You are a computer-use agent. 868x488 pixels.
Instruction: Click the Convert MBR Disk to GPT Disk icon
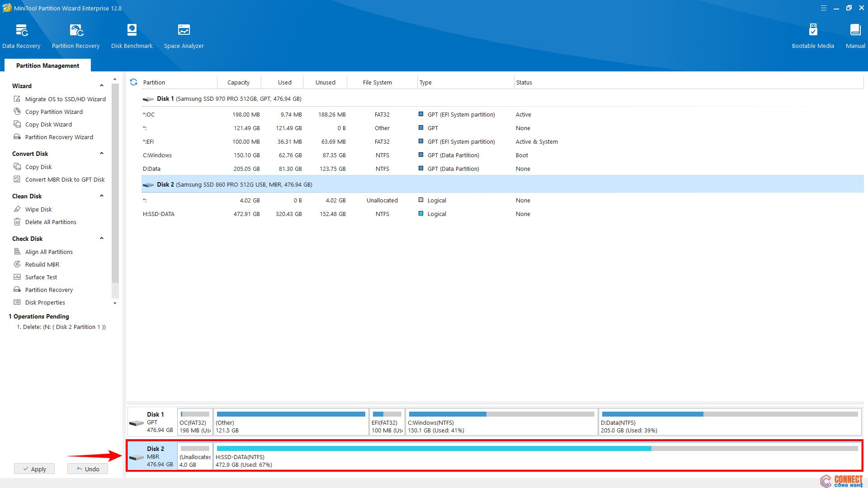(17, 179)
